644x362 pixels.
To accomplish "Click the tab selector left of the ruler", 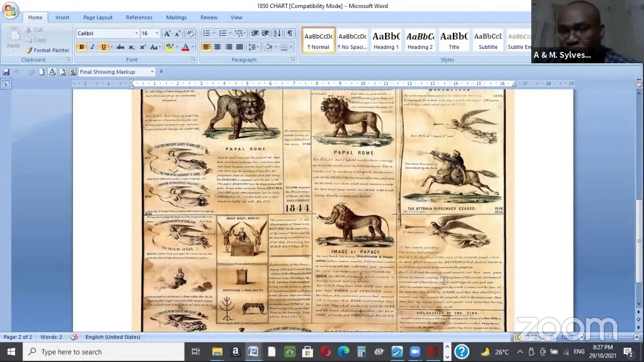I will pos(6,83).
